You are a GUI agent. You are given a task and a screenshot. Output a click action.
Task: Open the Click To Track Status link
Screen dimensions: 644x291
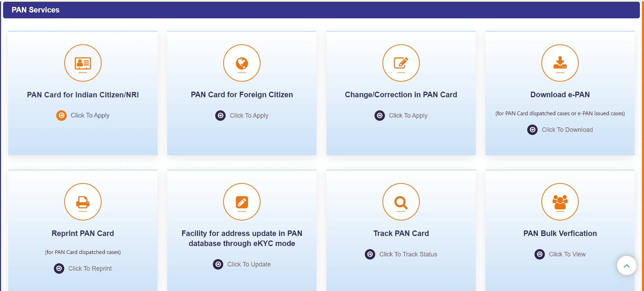click(408, 254)
